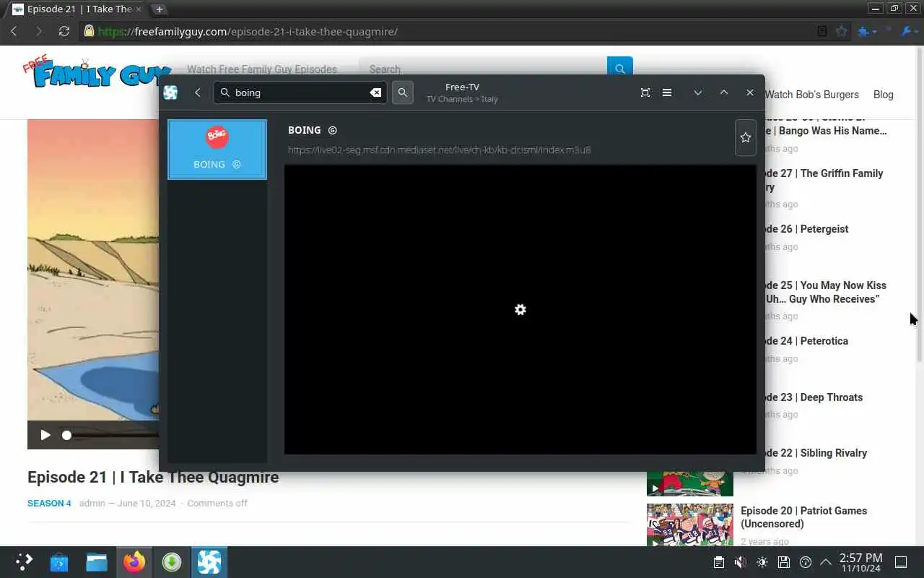Click the browser back arrow

[14, 31]
